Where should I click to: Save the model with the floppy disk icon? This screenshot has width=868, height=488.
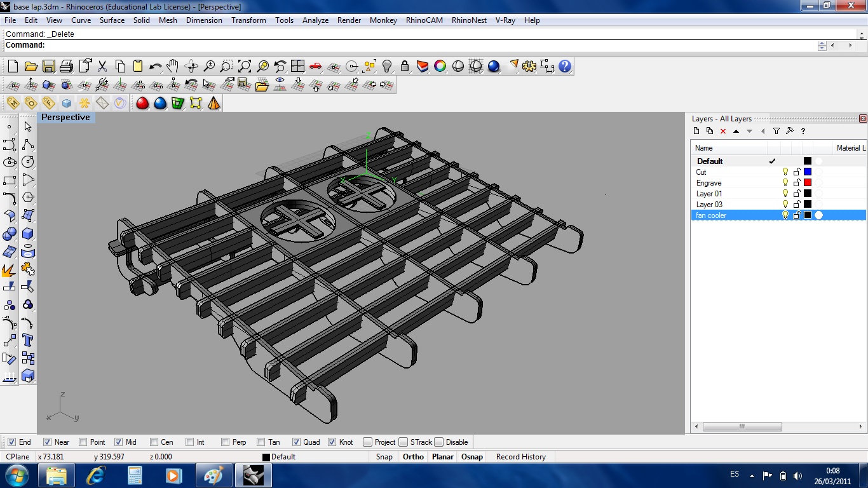pos(48,66)
